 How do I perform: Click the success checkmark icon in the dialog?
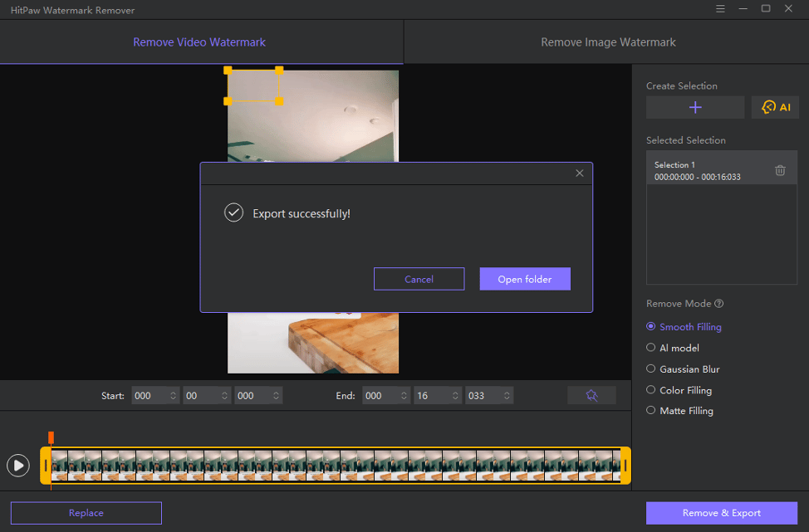[x=233, y=213]
